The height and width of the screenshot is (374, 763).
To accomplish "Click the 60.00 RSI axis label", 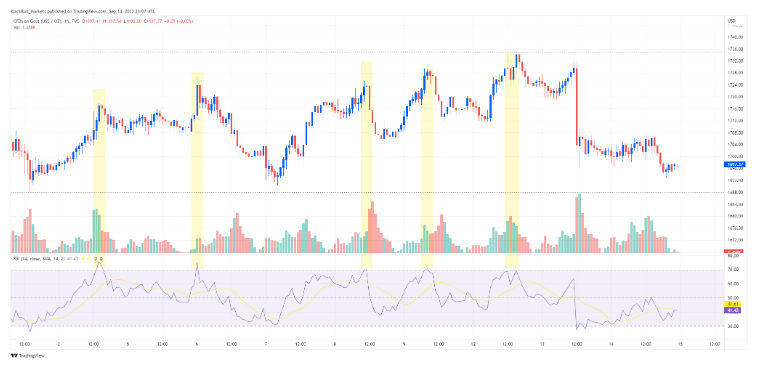I will [733, 284].
